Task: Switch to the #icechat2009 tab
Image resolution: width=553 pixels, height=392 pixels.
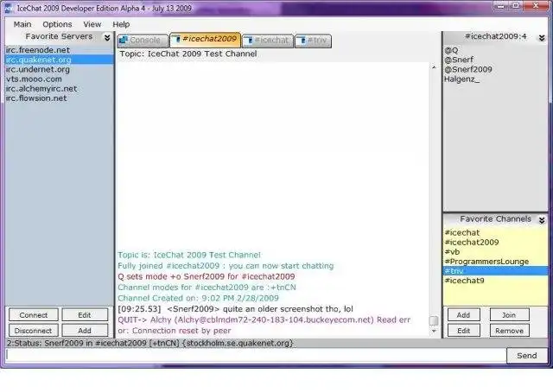Action: 206,40
